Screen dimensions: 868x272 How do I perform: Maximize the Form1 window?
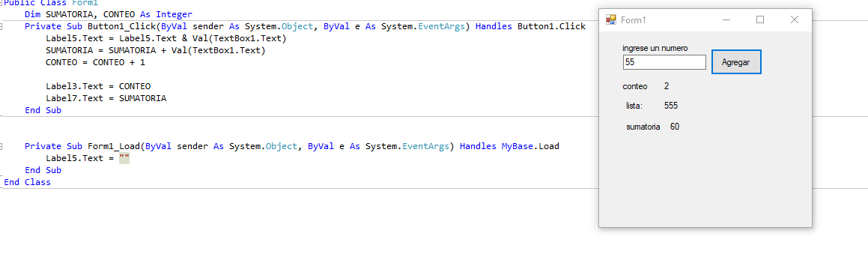coord(760,20)
